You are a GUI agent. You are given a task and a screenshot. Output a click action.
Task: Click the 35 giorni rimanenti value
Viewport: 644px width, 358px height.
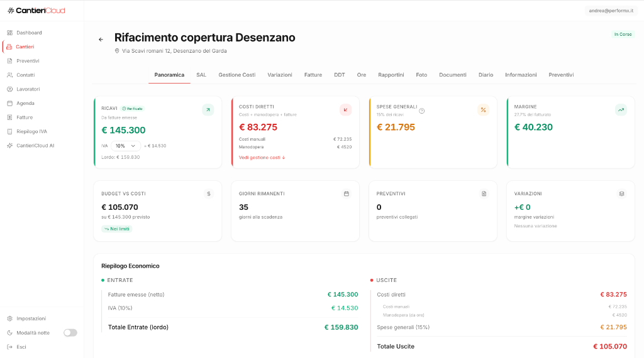pos(243,207)
